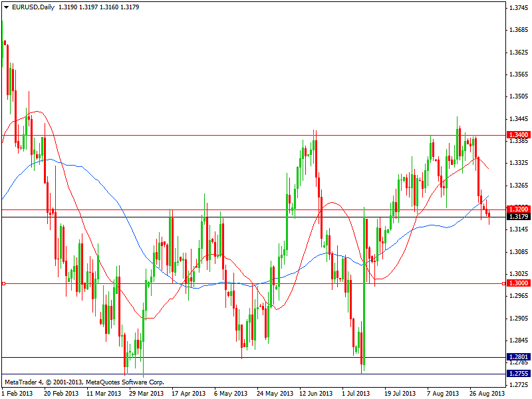
Task: Select the blue 1.2755 price level tag
Action: point(517,374)
